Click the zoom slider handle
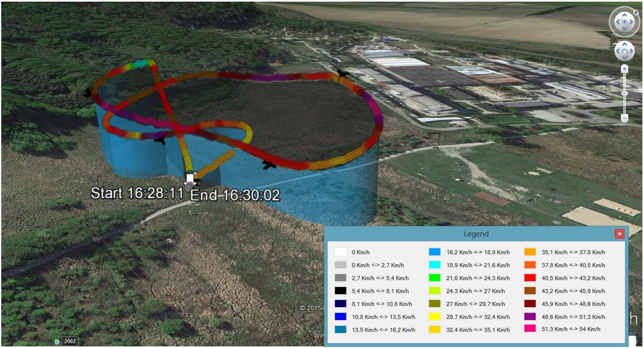 click(625, 93)
